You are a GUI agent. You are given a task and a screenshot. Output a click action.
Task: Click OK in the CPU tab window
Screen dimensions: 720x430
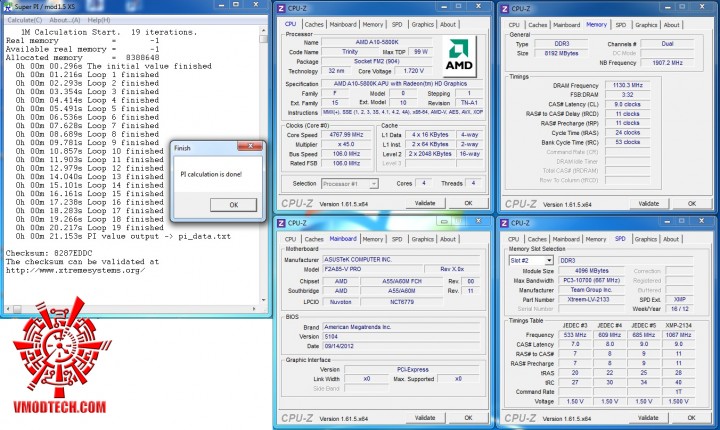468,203
